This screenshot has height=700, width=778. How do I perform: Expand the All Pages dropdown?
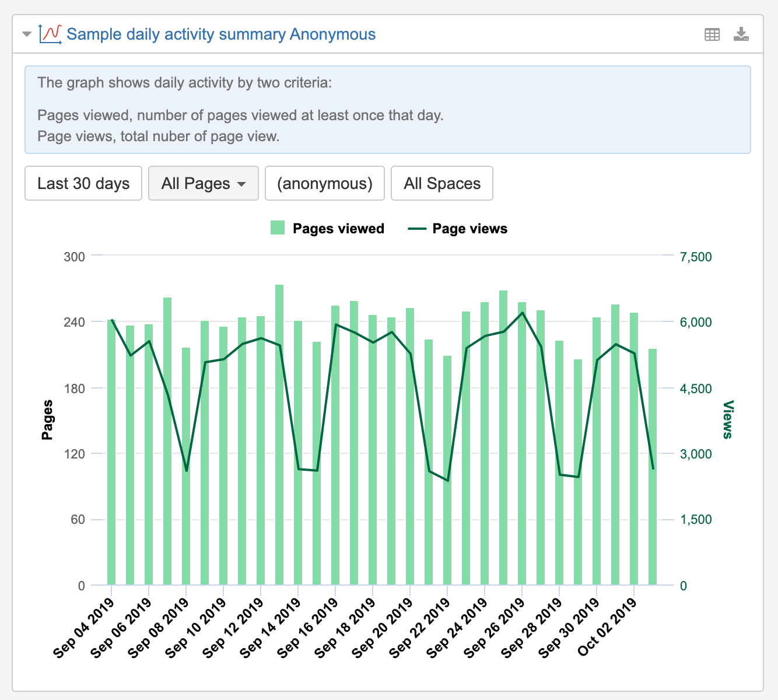pyautogui.click(x=204, y=183)
